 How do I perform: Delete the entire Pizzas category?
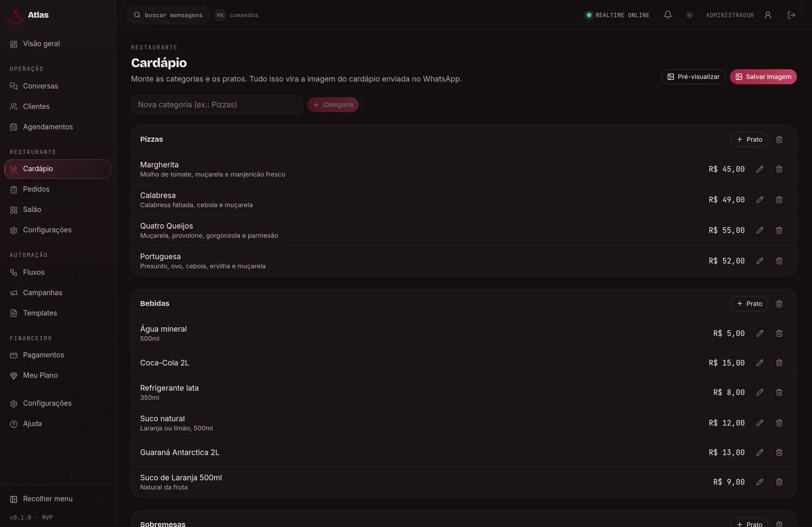coord(779,139)
